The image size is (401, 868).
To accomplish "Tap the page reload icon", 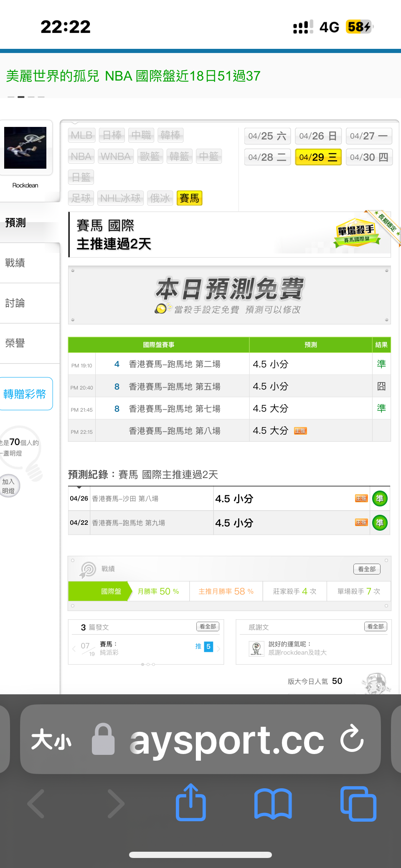I will [x=352, y=739].
